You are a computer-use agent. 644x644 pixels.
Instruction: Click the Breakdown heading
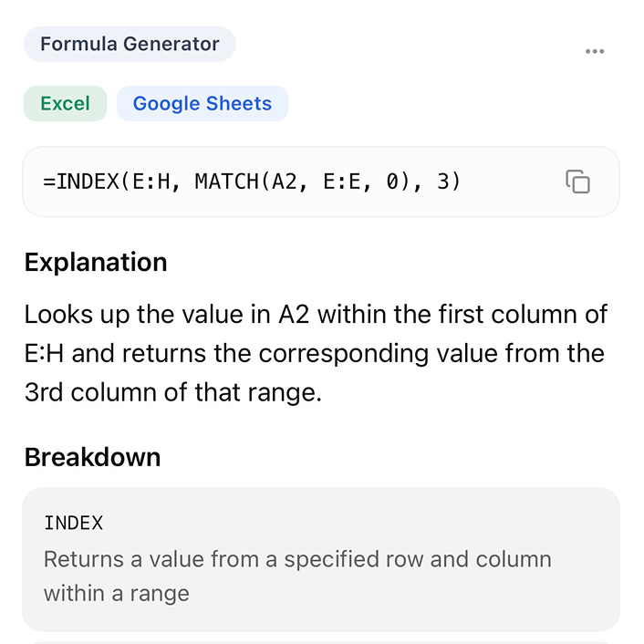(92, 457)
